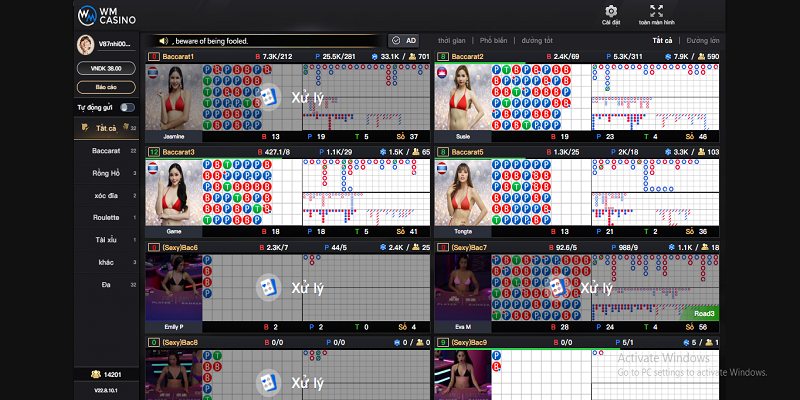Open the user avatar profile picture
800x400 pixels.
coord(85,44)
